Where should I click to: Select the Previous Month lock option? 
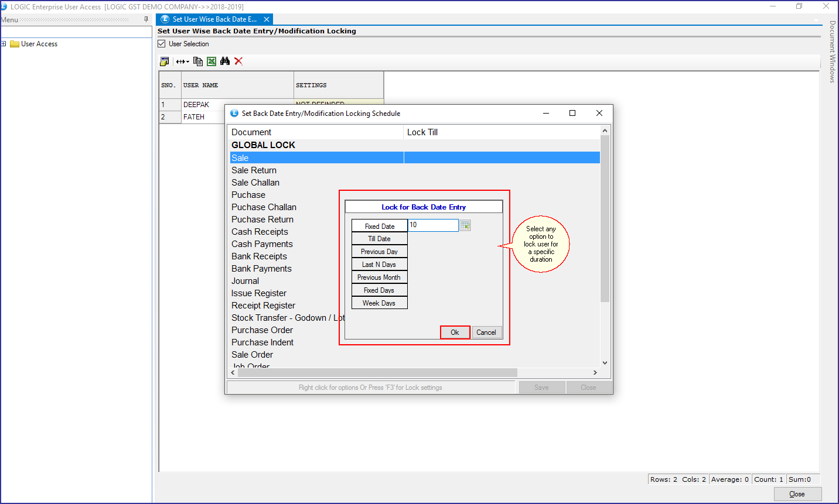pyautogui.click(x=380, y=277)
